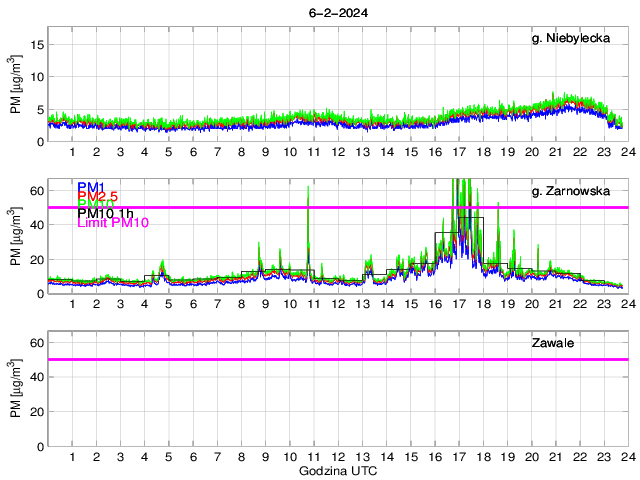Click hour 24 tick under the Niebylecka plot
The width and height of the screenshot is (640, 480).
[627, 152]
